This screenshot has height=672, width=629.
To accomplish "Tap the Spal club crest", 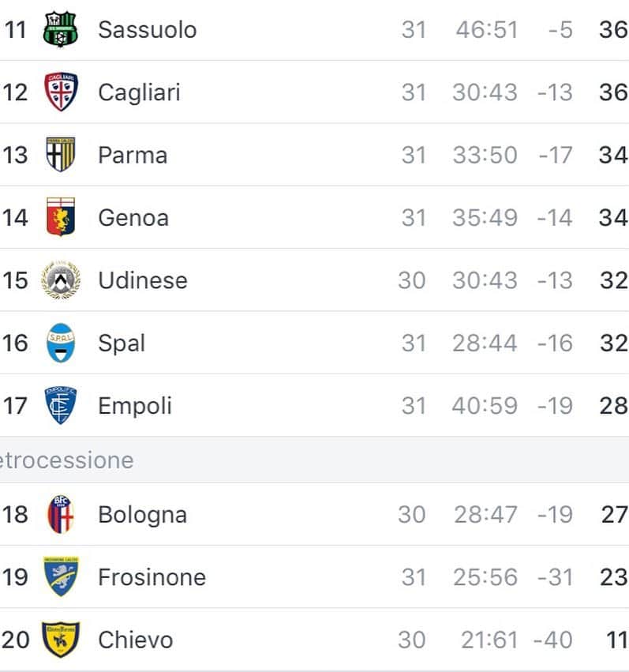I will pos(60,343).
